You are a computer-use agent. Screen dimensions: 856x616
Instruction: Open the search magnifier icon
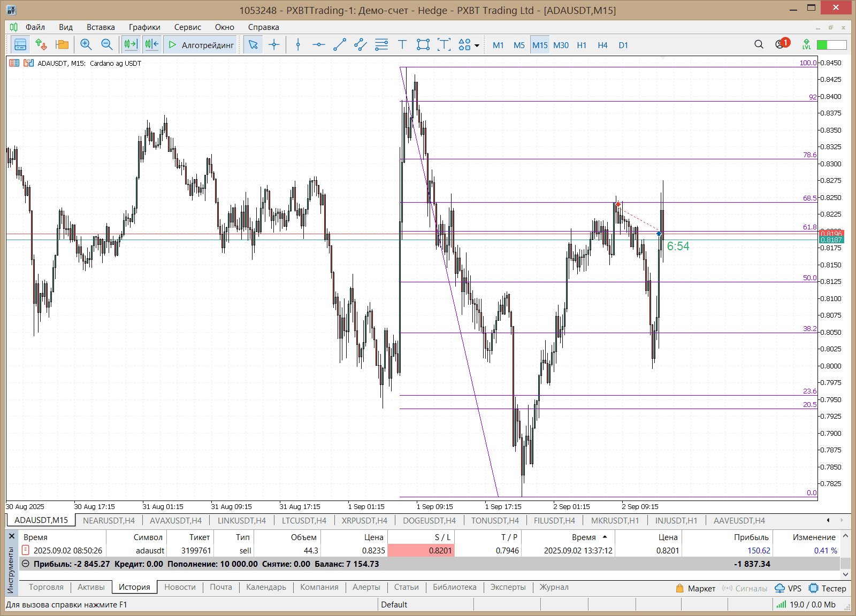click(x=759, y=45)
